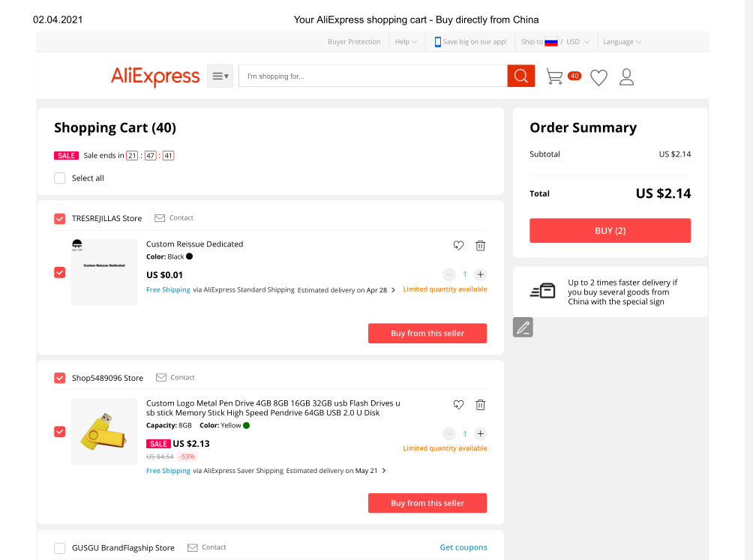Viewport: 753px width, 560px height.
Task: Open the account profile icon
Action: pyautogui.click(x=626, y=76)
